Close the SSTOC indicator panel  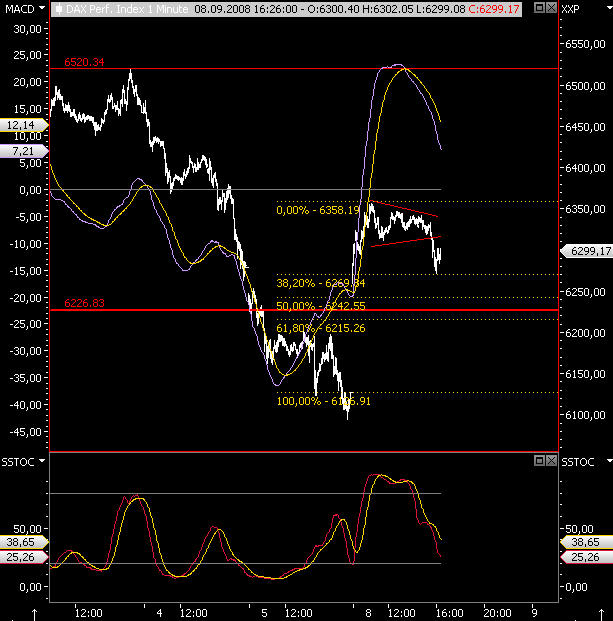(551, 461)
